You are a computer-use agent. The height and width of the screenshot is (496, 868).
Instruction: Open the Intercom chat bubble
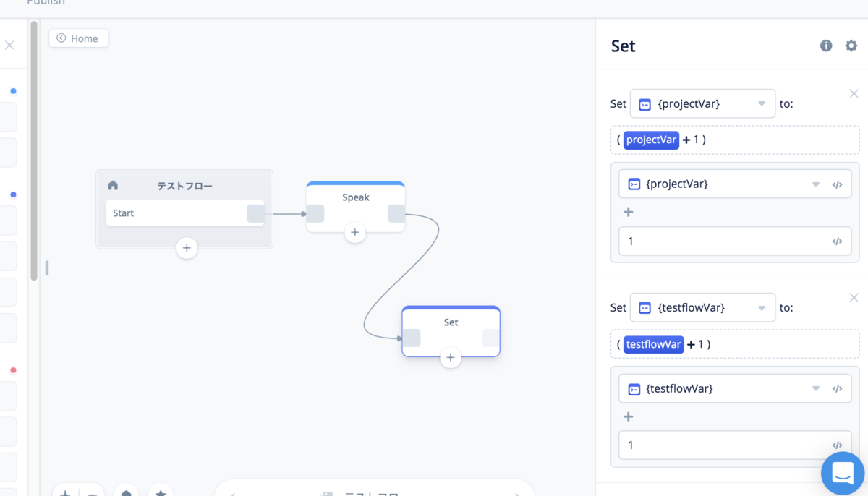click(x=843, y=474)
